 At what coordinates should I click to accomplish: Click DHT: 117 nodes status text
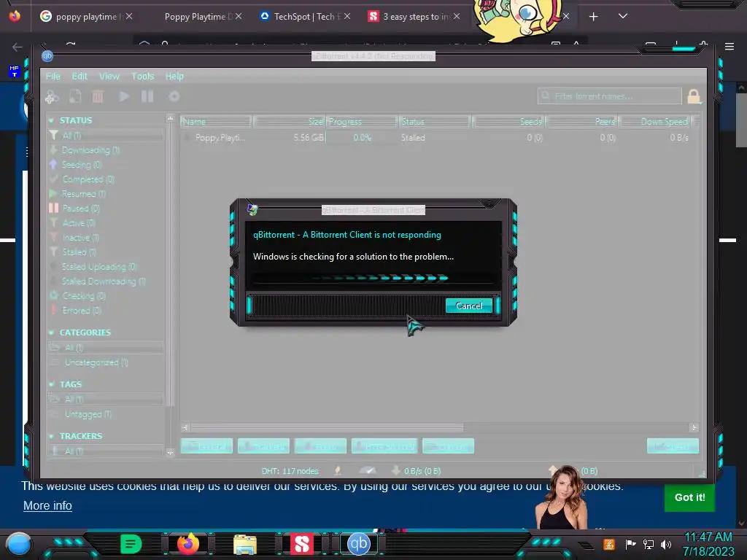[290, 471]
